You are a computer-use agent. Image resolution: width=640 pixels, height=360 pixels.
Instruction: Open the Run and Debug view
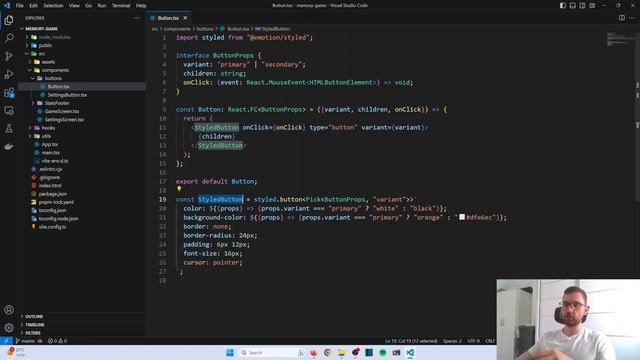[x=9, y=74]
